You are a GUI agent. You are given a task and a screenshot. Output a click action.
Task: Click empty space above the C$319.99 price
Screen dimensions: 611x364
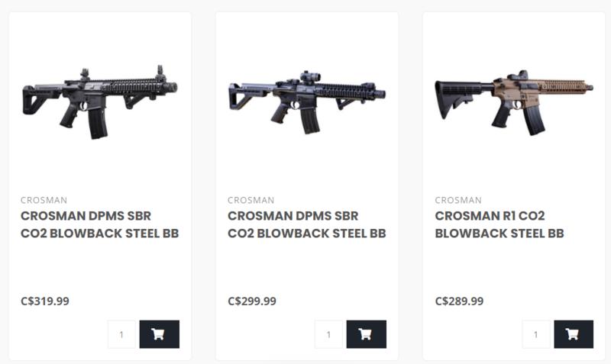(99, 267)
